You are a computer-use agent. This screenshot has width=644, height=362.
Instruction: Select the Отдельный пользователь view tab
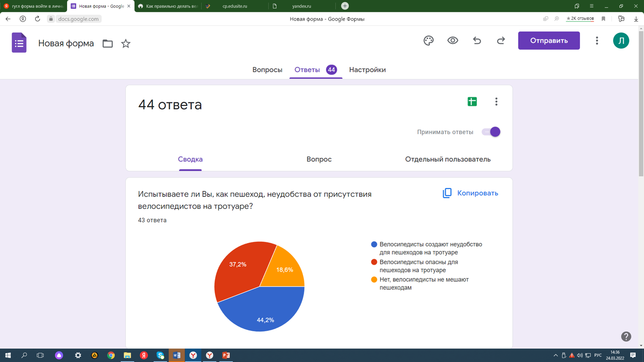[x=448, y=159]
